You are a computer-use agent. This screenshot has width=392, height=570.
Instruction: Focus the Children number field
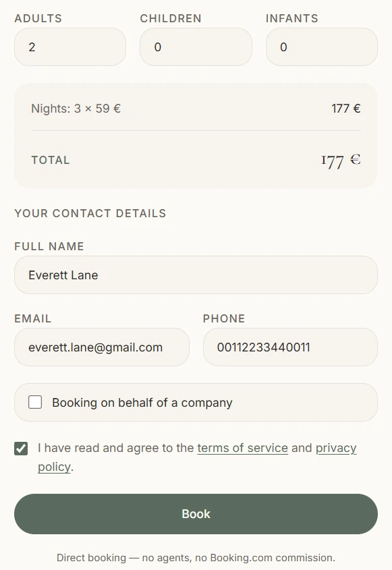(x=196, y=47)
